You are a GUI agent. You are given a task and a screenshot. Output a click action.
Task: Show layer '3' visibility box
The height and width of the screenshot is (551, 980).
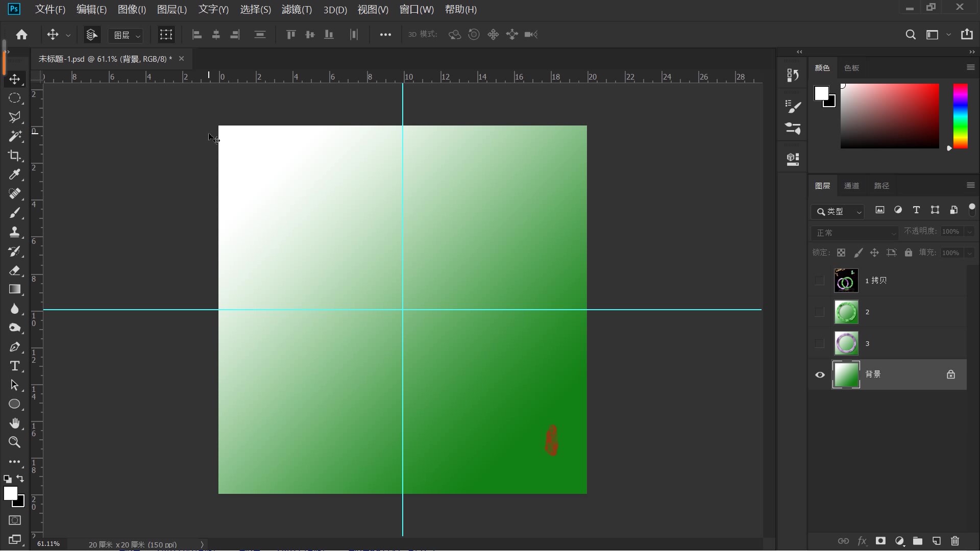(820, 344)
